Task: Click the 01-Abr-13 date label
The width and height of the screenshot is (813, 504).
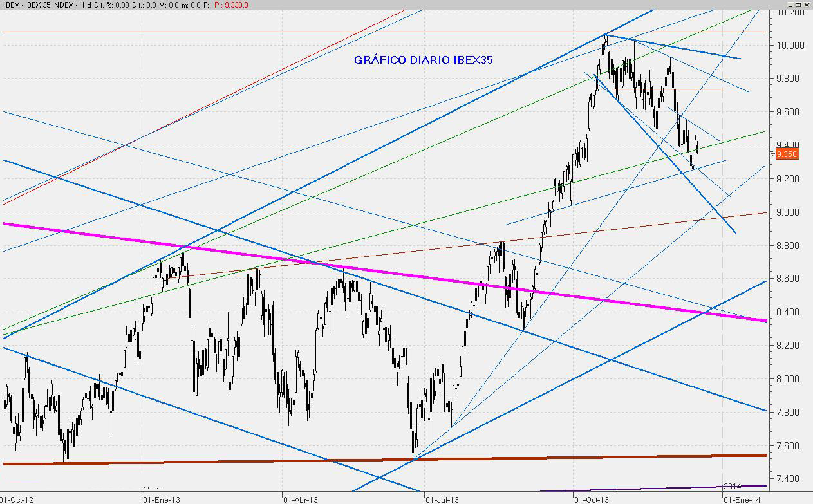Action: click(x=301, y=499)
